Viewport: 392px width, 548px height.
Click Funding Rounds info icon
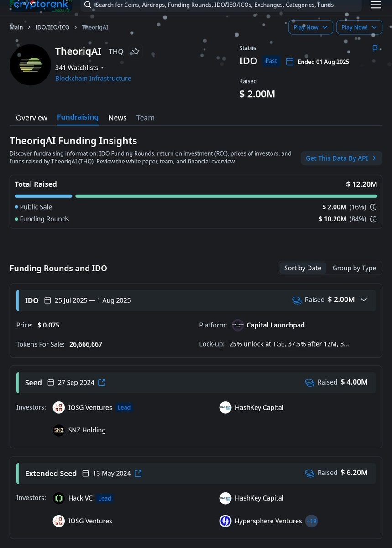coord(373,219)
